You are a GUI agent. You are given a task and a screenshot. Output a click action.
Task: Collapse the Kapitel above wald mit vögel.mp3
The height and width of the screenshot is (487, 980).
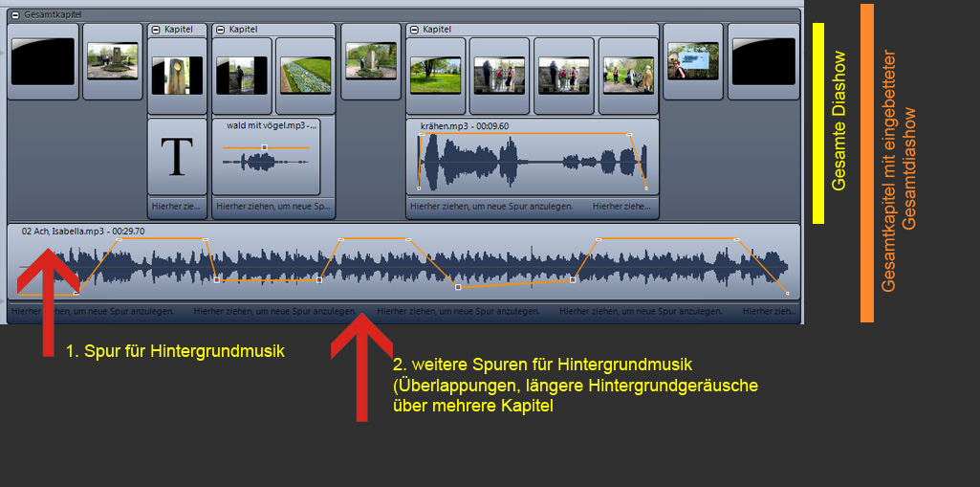pos(219,30)
